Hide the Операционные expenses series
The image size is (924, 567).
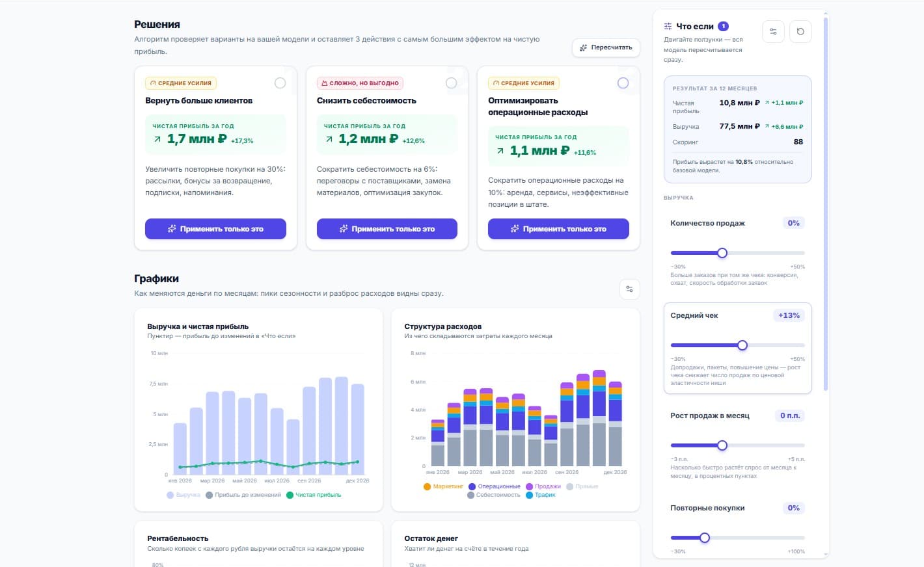coord(494,486)
